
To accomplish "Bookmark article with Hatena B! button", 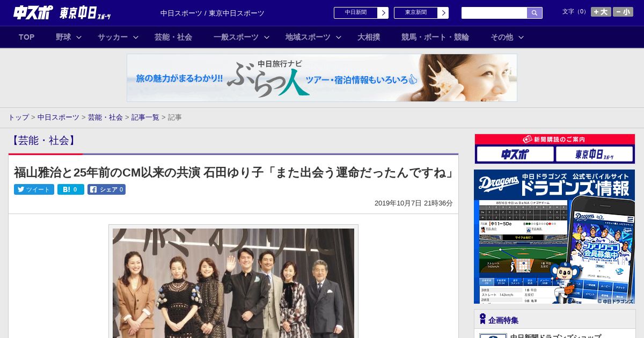I will (x=71, y=189).
